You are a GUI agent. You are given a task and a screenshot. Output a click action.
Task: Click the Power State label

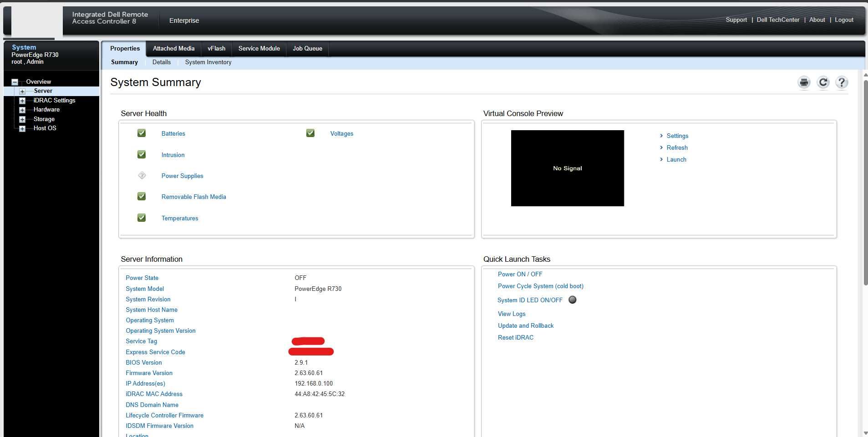[x=142, y=278]
